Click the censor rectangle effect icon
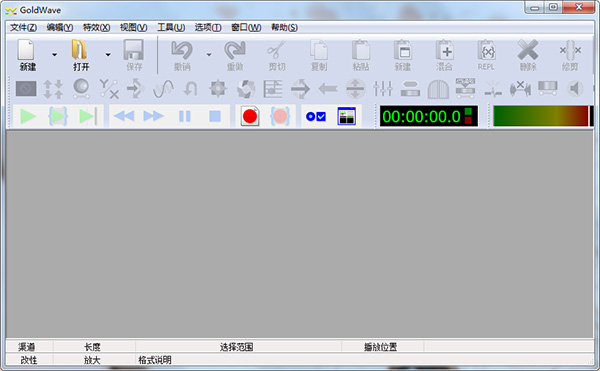Viewport: 600px width, 371px height. point(26,89)
